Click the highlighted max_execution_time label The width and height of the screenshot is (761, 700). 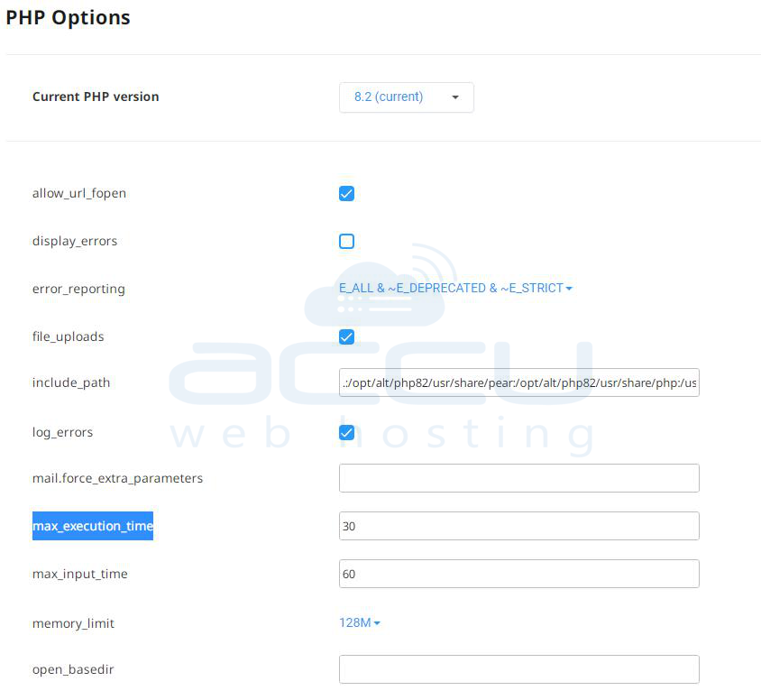tap(93, 526)
